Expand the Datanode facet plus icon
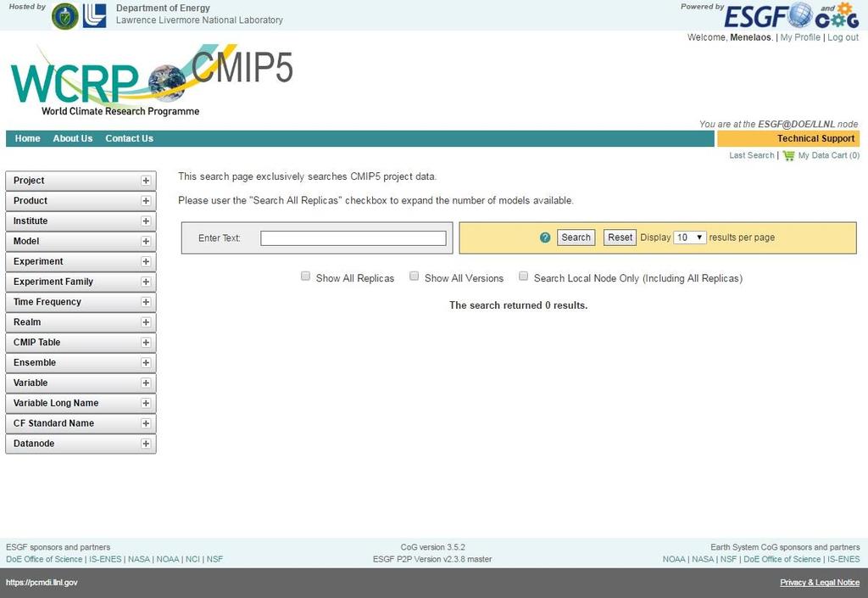The width and height of the screenshot is (868, 598). (146, 444)
